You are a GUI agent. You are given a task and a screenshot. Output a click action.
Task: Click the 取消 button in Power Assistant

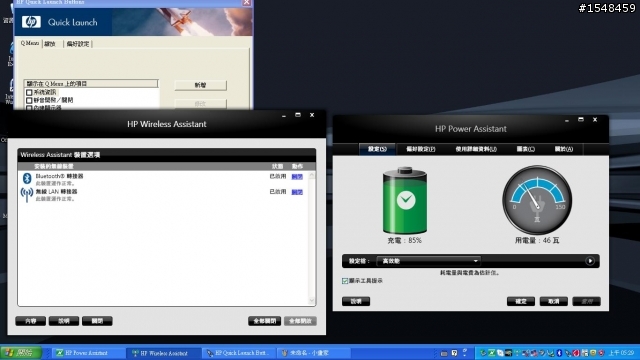[x=553, y=301]
